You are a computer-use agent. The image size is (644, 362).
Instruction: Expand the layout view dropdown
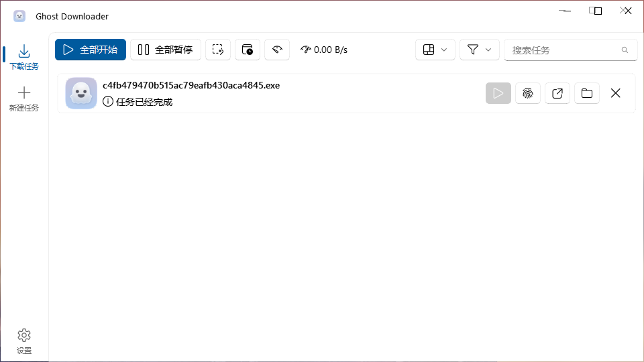435,50
